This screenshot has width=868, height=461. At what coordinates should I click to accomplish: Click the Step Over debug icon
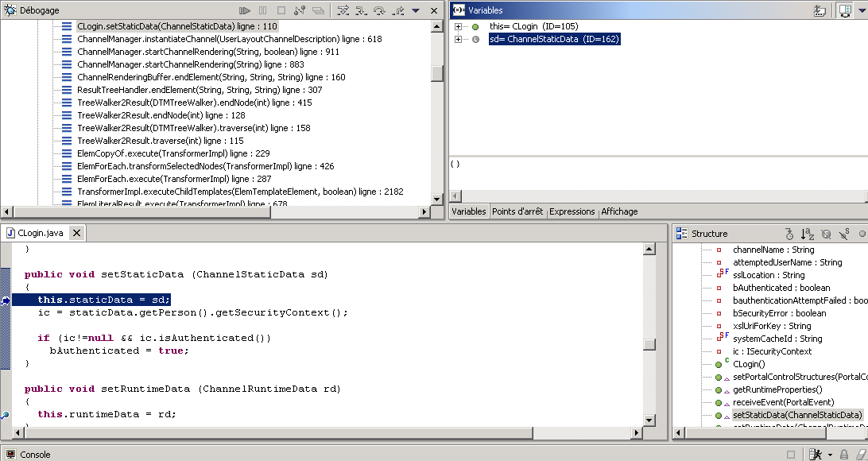[361, 11]
